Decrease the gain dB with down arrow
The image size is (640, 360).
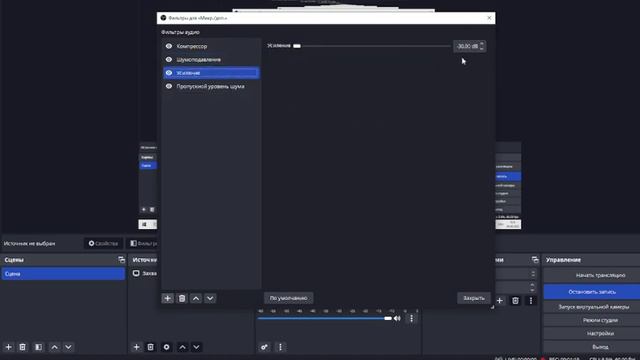click(482, 49)
